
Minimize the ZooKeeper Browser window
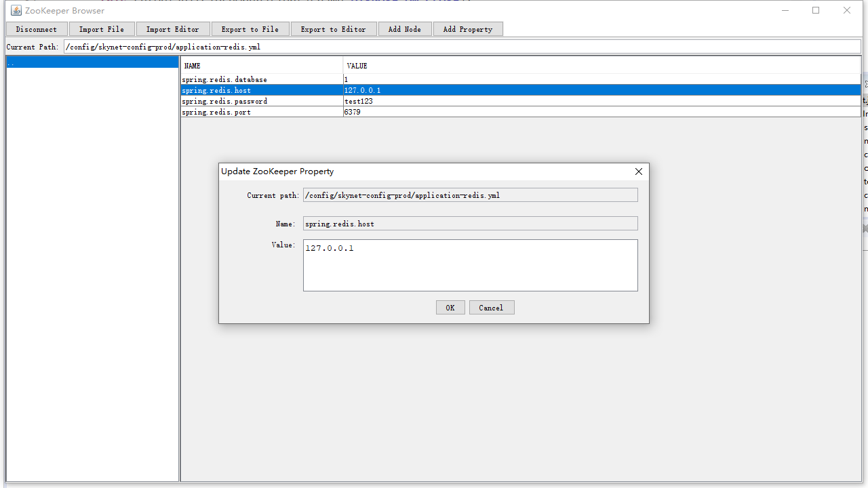pyautogui.click(x=785, y=10)
